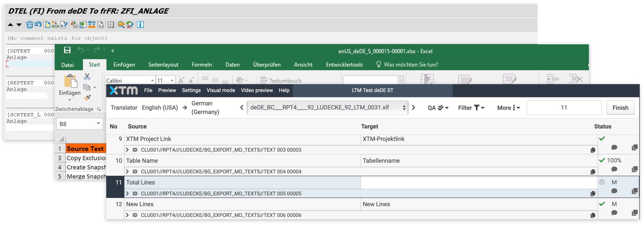Viewport: 644px width, 225px height.
Task: Go to previous object with SAP up arrow
Action: click(11, 25)
